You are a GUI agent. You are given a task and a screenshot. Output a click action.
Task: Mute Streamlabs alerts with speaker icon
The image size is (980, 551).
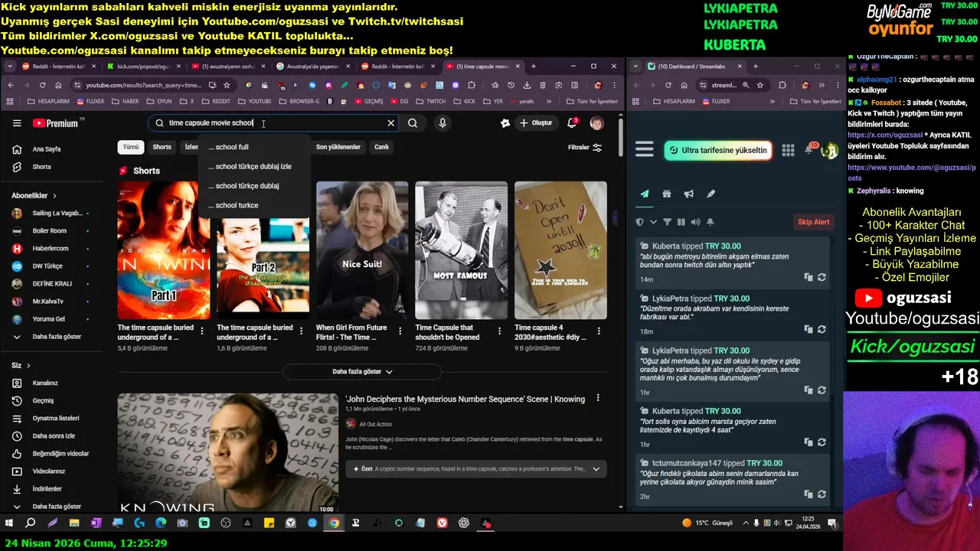[x=695, y=222]
